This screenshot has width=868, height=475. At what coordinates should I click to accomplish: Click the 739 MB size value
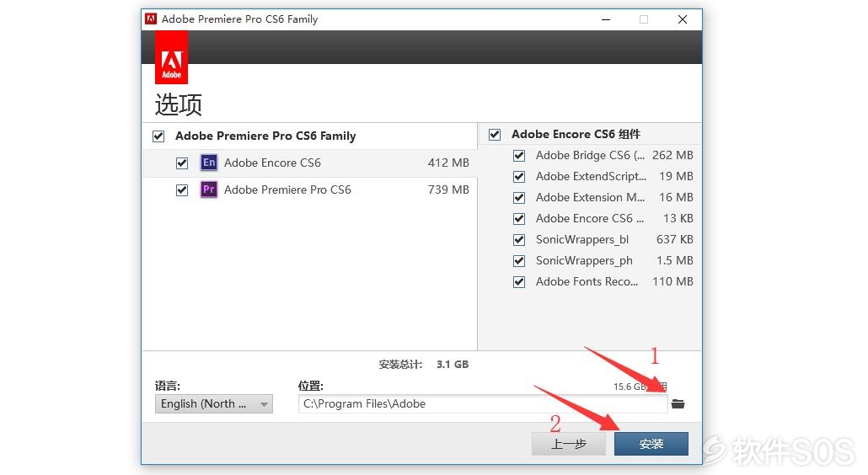(x=448, y=189)
